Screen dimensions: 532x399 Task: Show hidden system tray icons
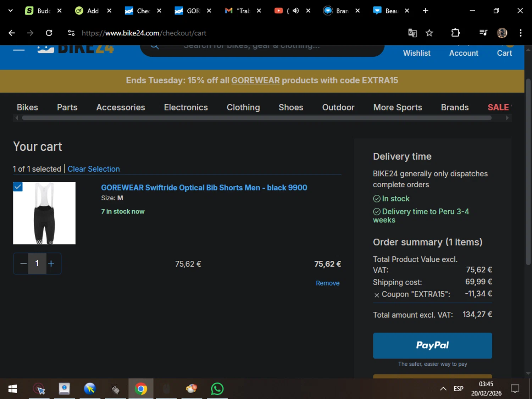tap(443, 389)
